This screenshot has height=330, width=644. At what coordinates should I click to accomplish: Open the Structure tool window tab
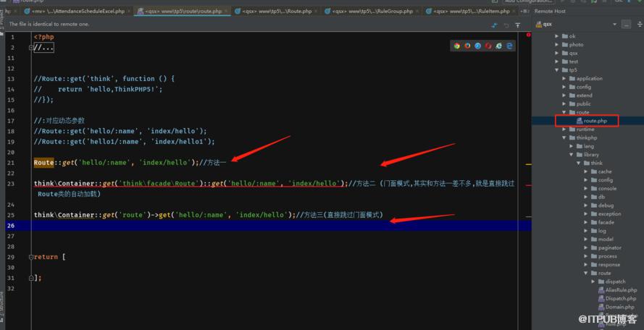click(2, 307)
